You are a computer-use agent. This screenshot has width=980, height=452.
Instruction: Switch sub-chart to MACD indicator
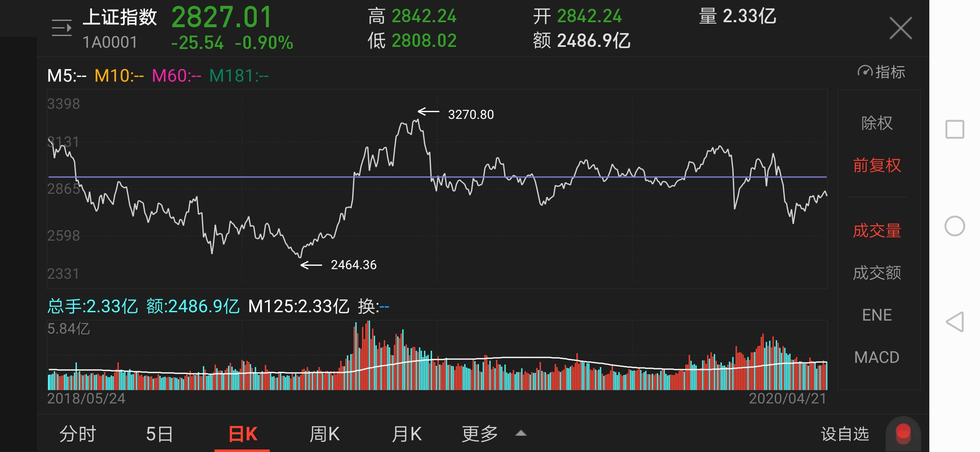(x=877, y=357)
